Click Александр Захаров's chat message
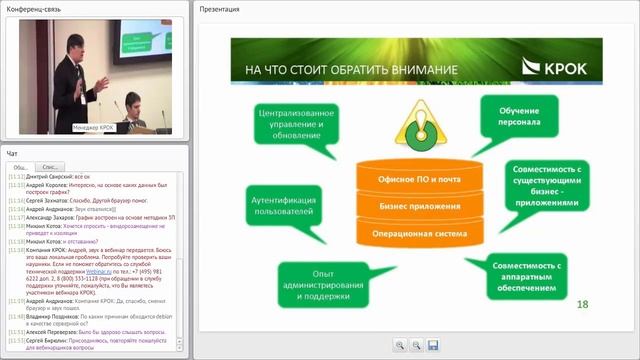The width and height of the screenshot is (640, 360). (x=92, y=218)
